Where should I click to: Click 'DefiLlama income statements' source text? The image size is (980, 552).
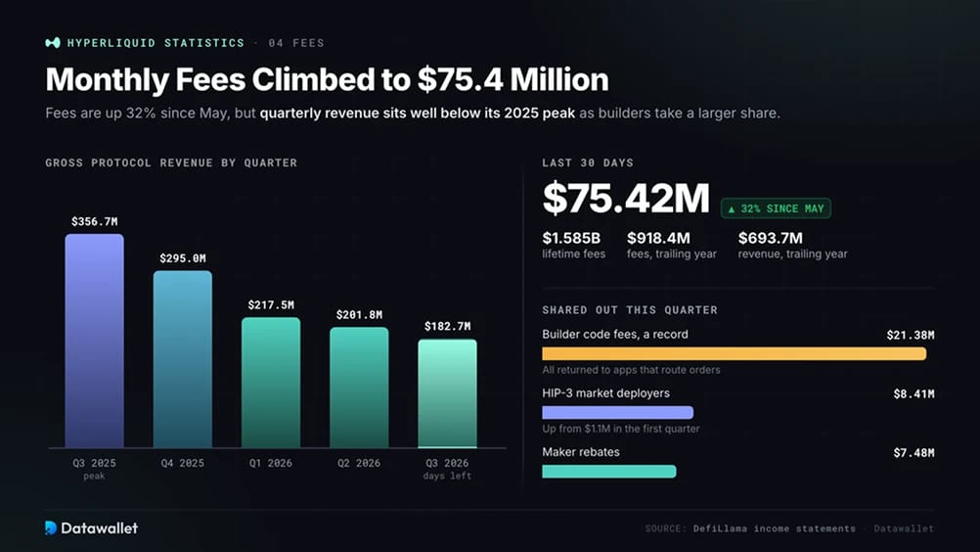tap(775, 529)
